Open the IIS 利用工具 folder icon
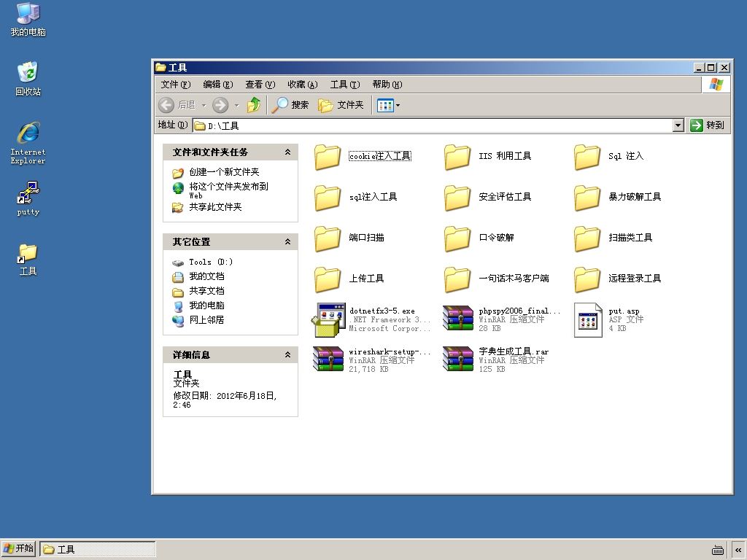The height and width of the screenshot is (560, 747). tap(457, 157)
